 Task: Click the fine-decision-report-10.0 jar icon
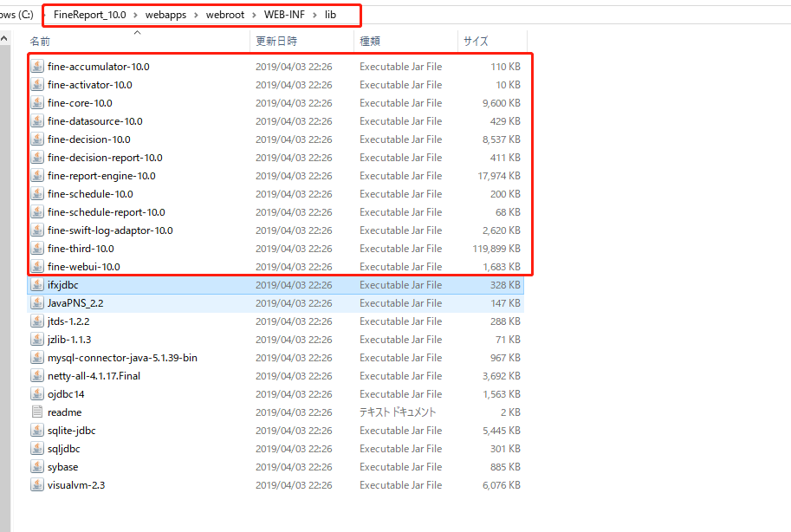point(37,157)
